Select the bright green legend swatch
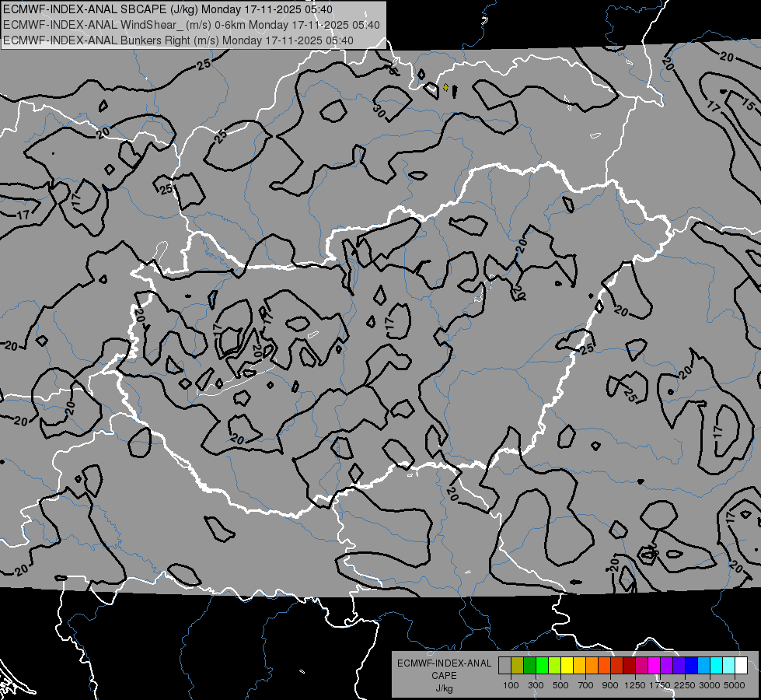The height and width of the screenshot is (700, 761). 542,666
